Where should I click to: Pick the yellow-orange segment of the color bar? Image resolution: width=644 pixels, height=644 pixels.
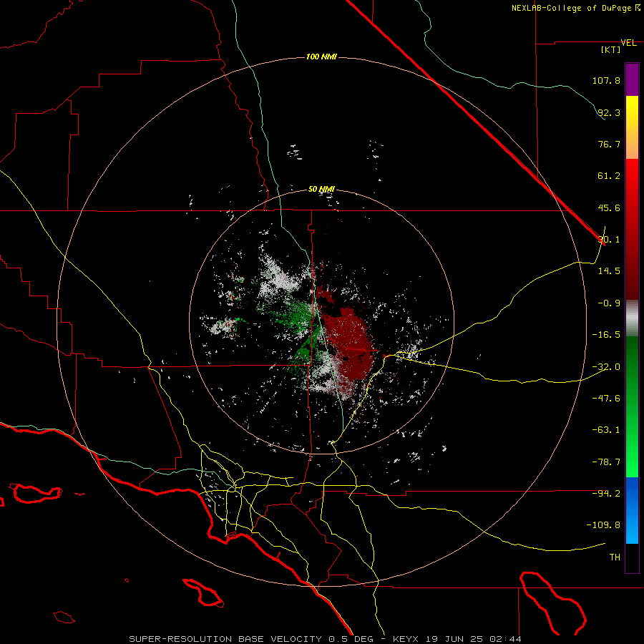pyautogui.click(x=632, y=127)
